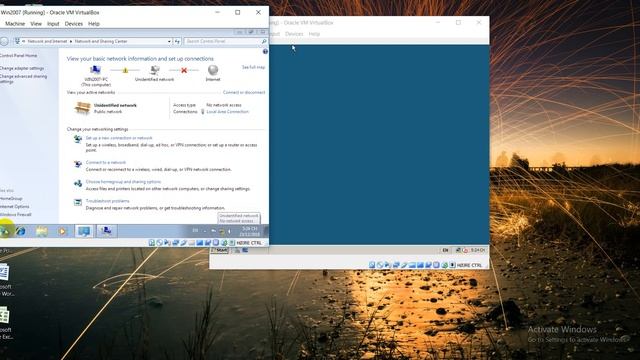Click optical disc indicator in background VirtualBox status bar
The height and width of the screenshot is (360, 640).
[x=380, y=265]
